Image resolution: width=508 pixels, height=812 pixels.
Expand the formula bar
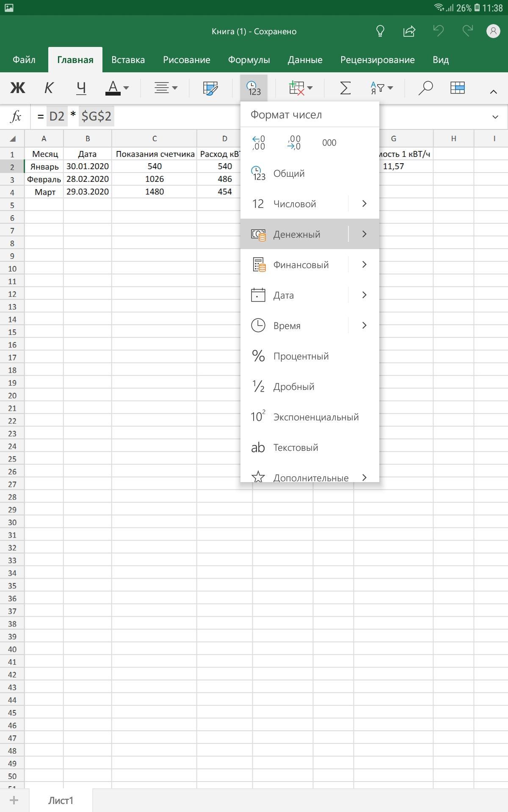tap(495, 117)
